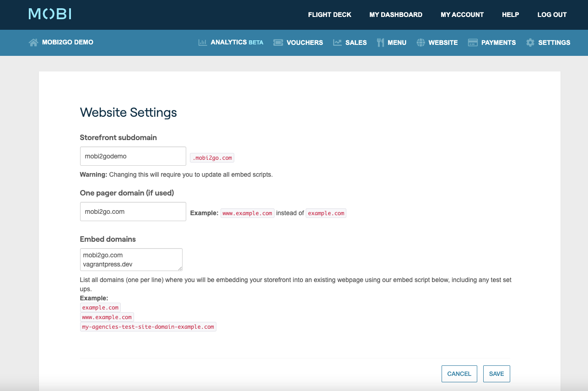Click the Website globe icon
Image resolution: width=588 pixels, height=391 pixels.
coord(421,43)
